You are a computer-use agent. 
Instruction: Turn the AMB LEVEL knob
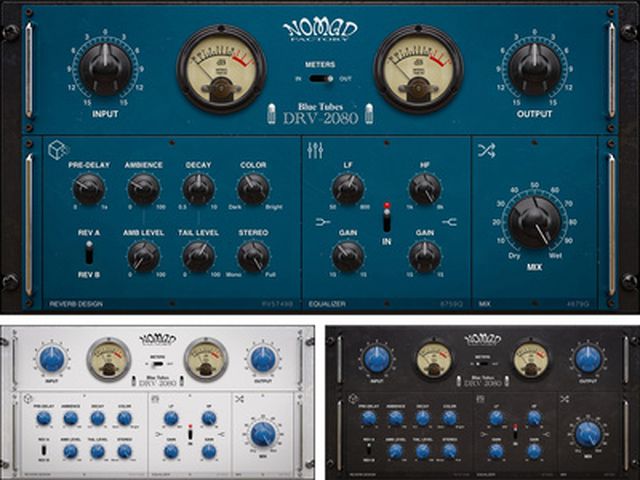[x=143, y=257]
